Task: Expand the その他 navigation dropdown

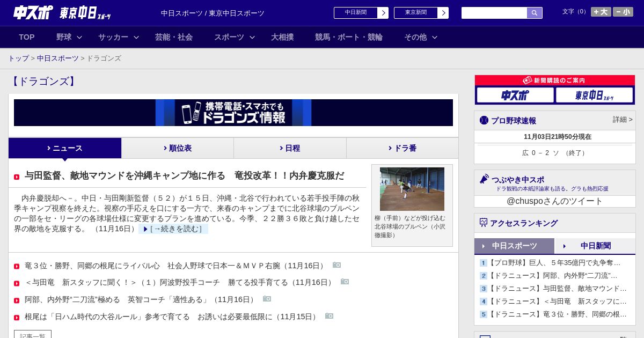Action: point(421,37)
